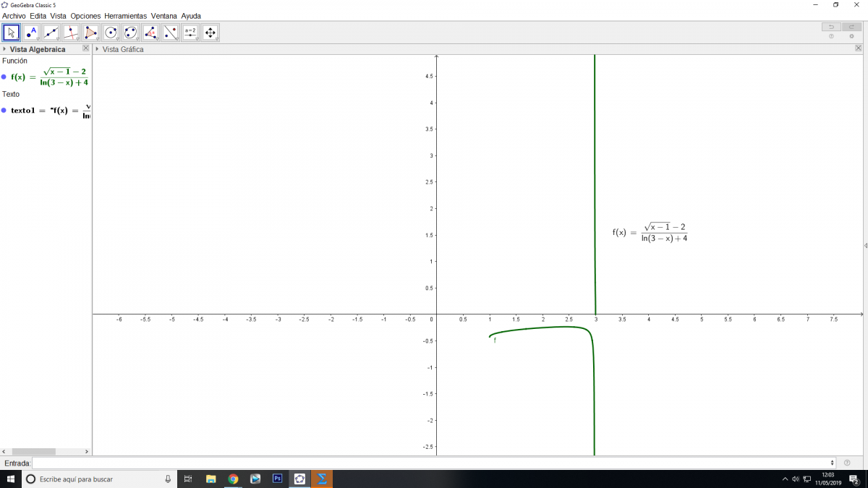Image resolution: width=868 pixels, height=488 pixels.
Task: Select the Move Graphics View tool
Action: (210, 33)
